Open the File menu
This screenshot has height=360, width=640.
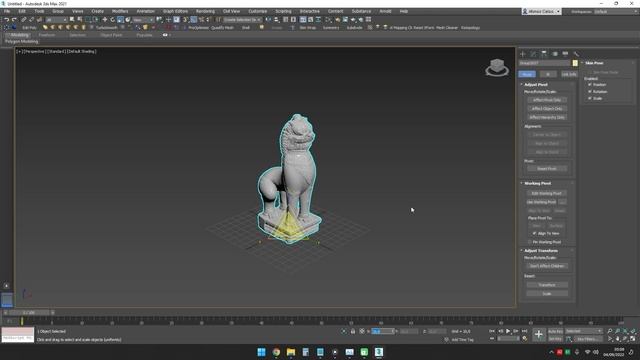tap(7, 11)
